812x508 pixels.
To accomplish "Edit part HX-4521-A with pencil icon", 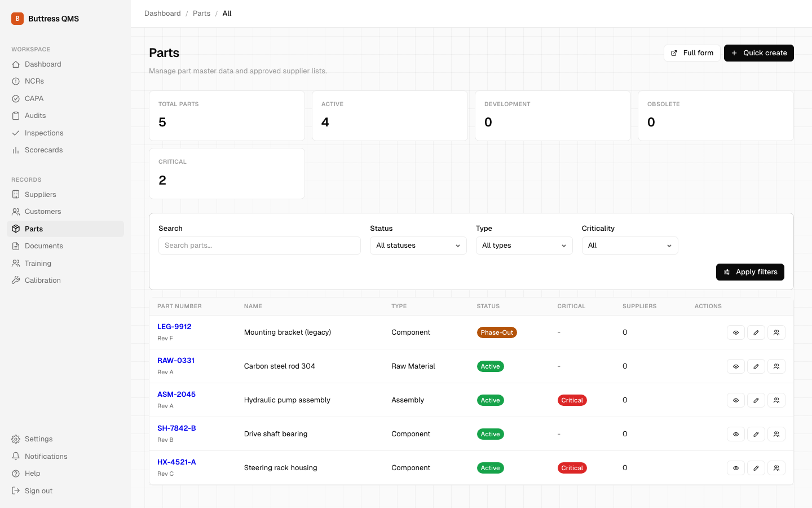I will (x=756, y=468).
